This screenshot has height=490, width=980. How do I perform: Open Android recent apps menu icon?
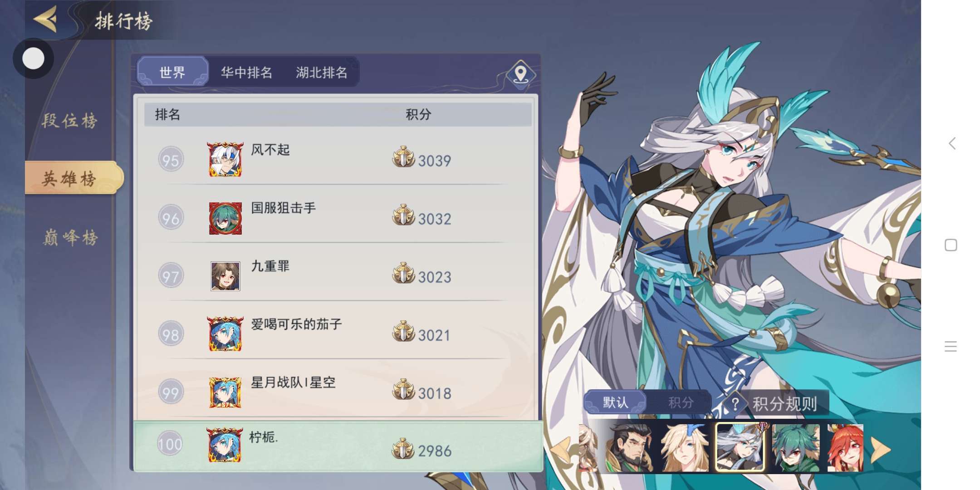coord(951,346)
